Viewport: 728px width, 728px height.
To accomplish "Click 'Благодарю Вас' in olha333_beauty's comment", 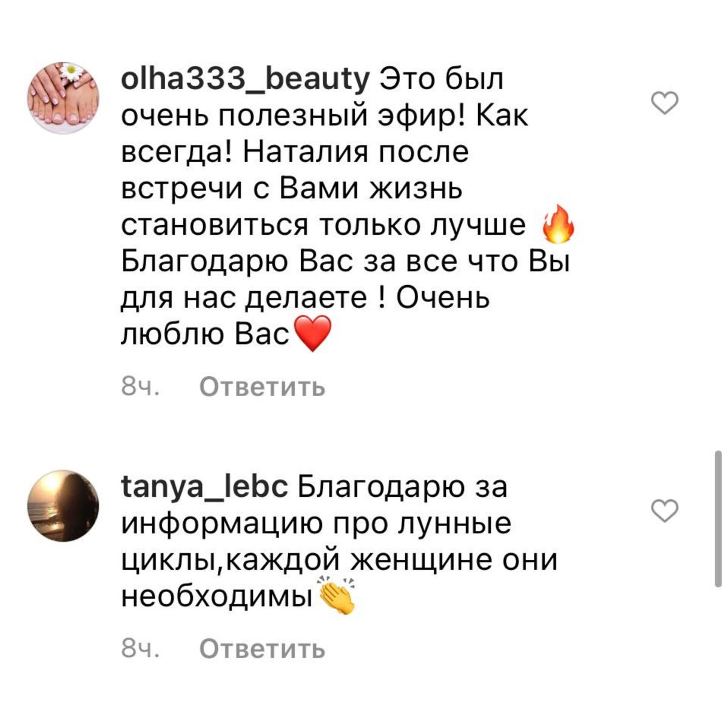I will point(237,261).
